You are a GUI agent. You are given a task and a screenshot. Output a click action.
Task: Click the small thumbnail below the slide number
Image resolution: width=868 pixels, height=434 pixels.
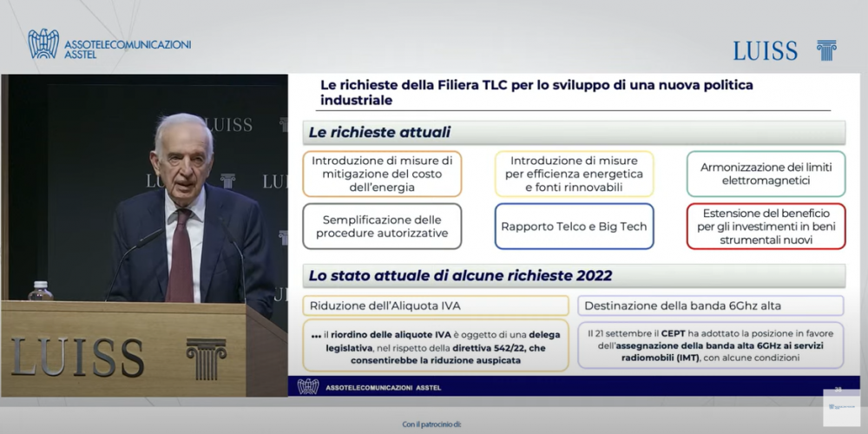click(842, 408)
